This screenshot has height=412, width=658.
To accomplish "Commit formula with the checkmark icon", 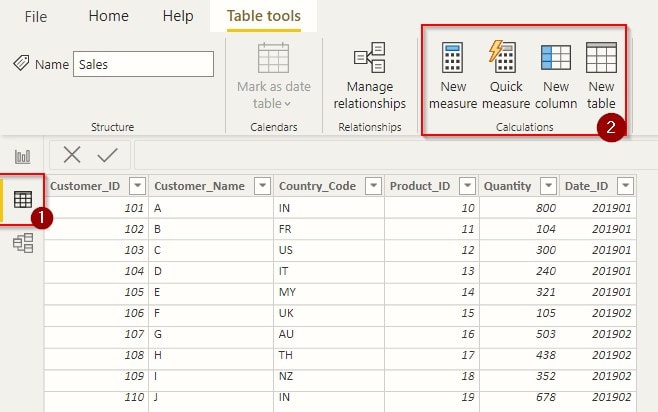I will coord(107,155).
